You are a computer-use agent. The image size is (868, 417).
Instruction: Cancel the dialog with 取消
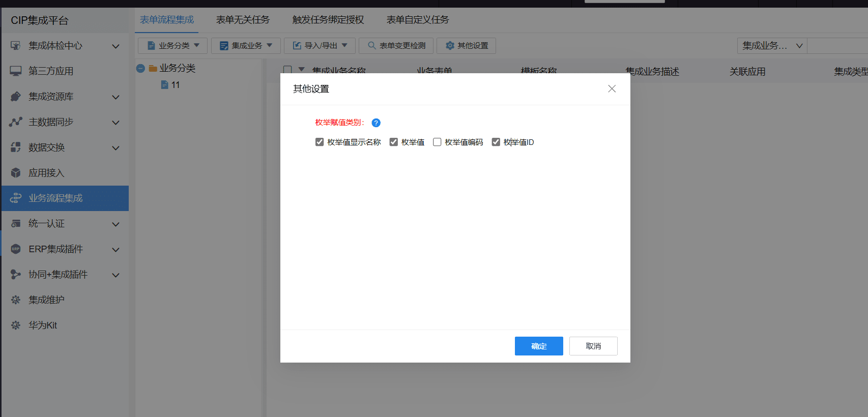pyautogui.click(x=593, y=346)
